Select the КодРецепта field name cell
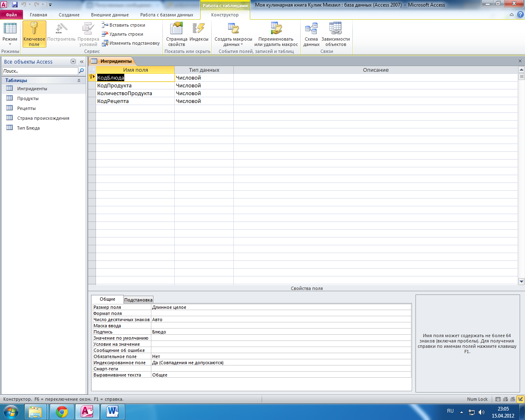The width and height of the screenshot is (525, 420). pos(135,101)
